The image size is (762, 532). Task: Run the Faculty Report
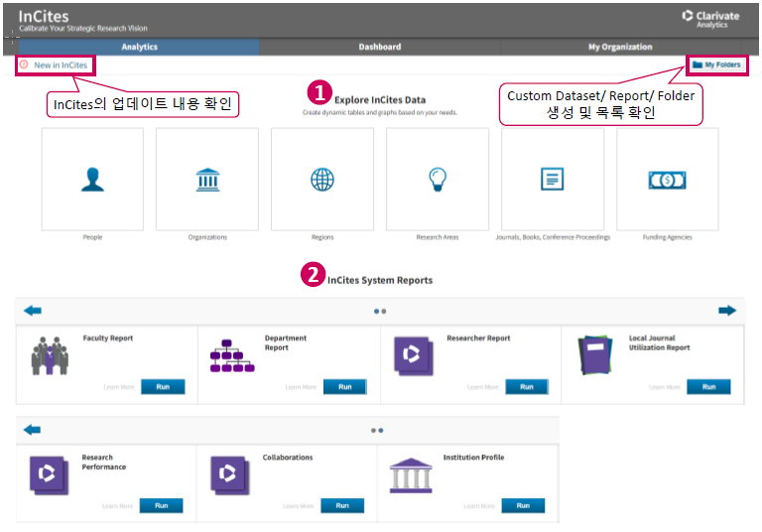tap(163, 387)
